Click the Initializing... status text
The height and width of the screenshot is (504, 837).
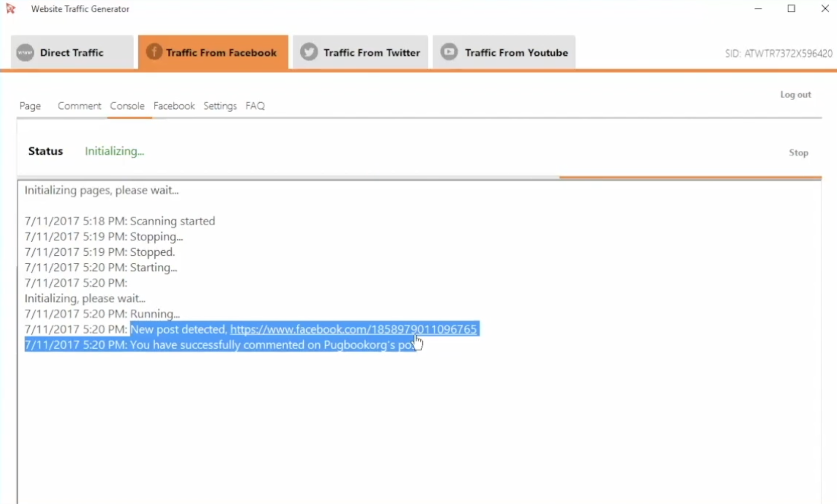114,151
